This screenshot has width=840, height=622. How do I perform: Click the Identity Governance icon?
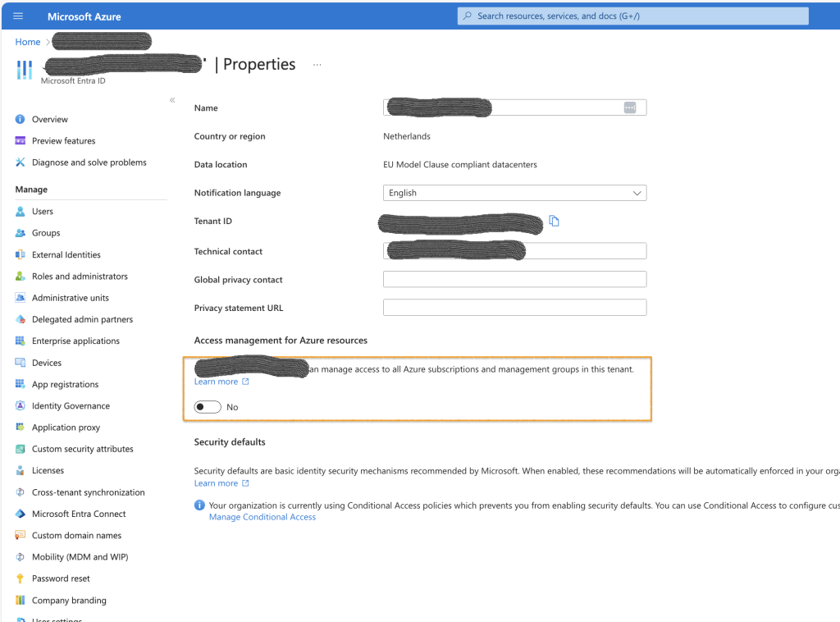[x=21, y=406]
